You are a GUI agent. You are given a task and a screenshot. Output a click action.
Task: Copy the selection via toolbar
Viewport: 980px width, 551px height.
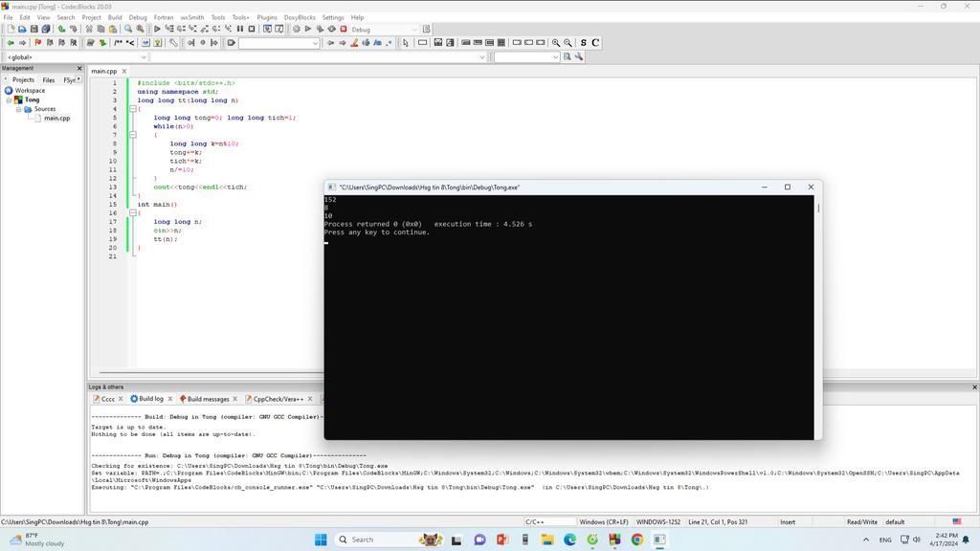[100, 29]
